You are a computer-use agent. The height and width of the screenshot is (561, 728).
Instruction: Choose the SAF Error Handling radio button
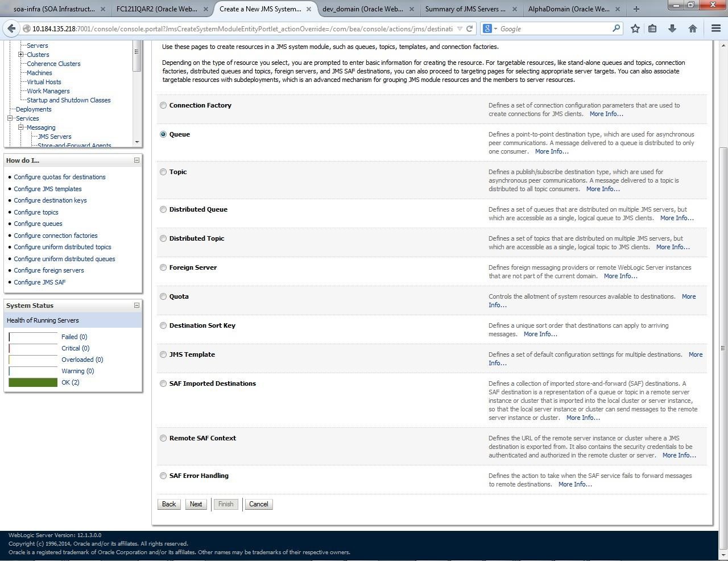(x=163, y=476)
